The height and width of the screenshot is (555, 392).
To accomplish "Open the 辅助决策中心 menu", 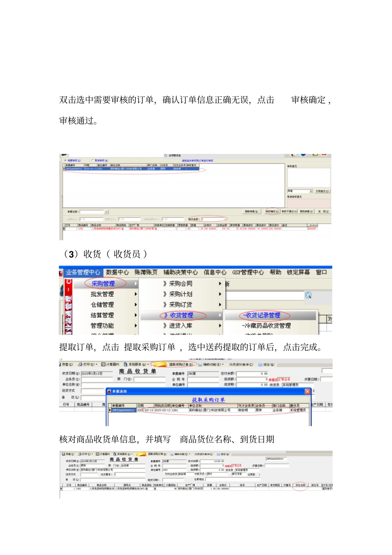I will (x=181, y=272).
